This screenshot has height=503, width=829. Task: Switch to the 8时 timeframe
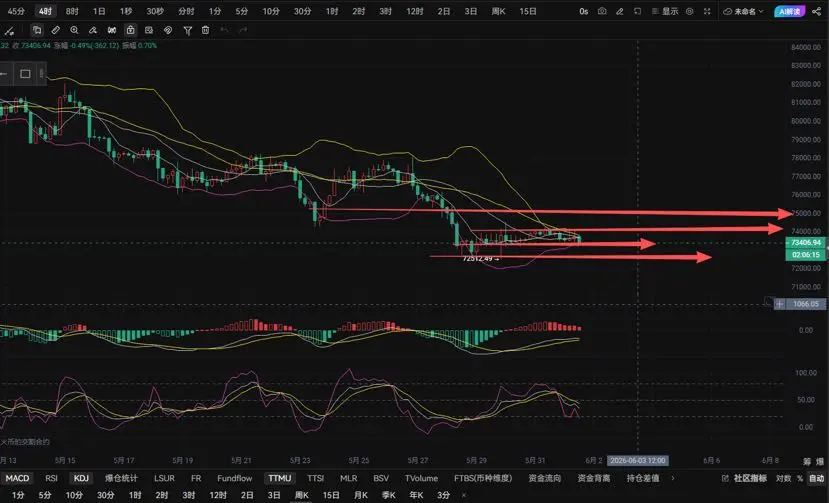pos(72,11)
